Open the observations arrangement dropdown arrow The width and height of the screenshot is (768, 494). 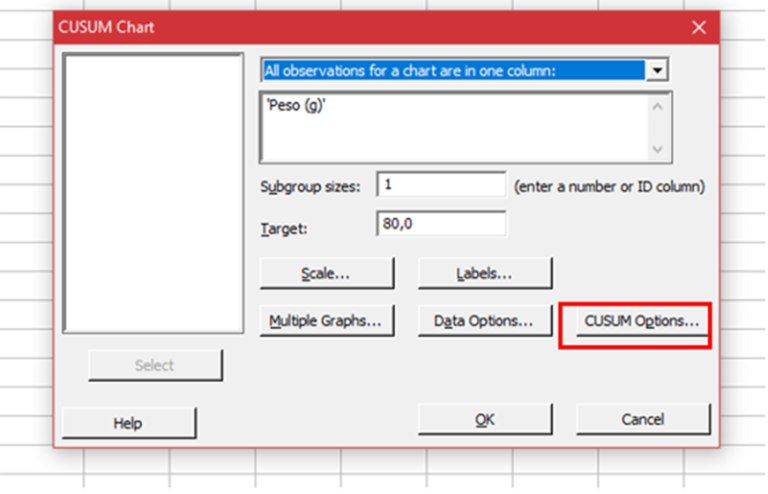pos(657,70)
